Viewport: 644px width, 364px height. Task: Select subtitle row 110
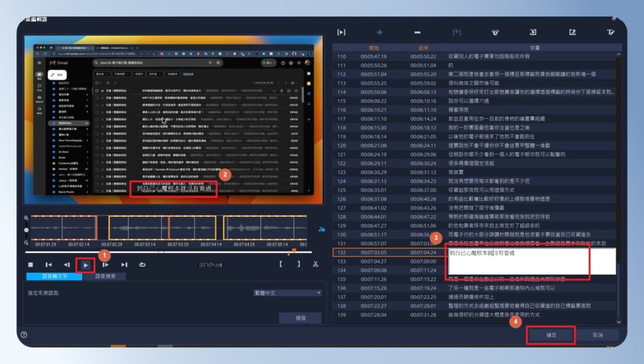[474, 57]
